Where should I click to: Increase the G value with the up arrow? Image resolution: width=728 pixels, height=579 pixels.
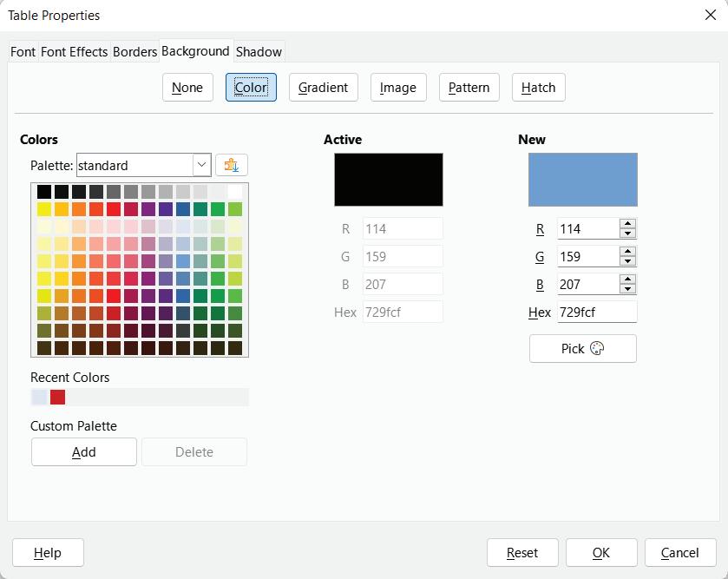(x=628, y=252)
